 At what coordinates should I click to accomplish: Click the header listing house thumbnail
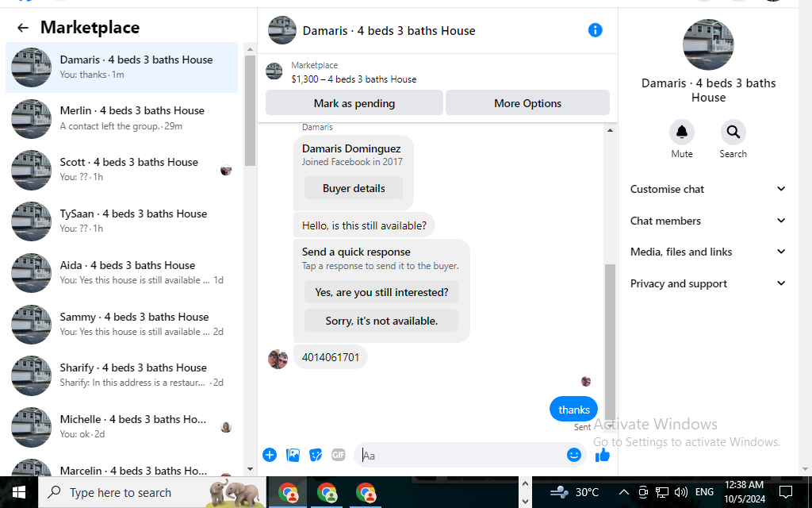click(x=282, y=30)
